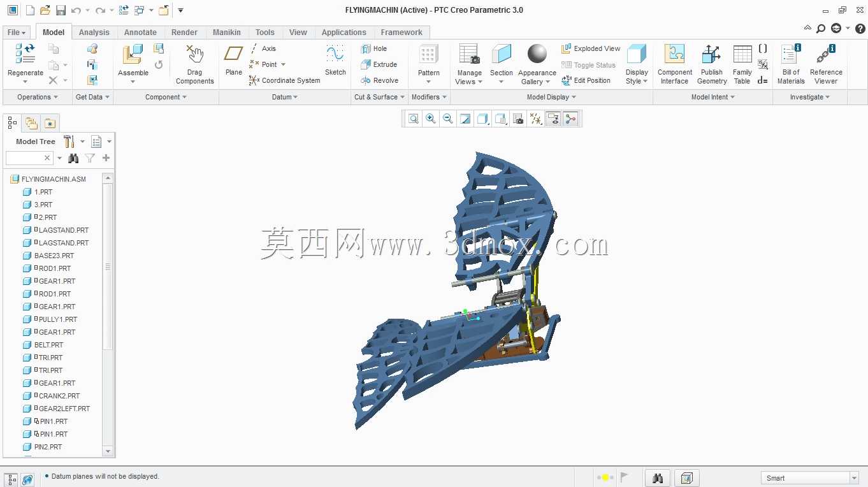The width and height of the screenshot is (868, 487).
Task: Click the binoculars Find icon in model tree
Action: (x=73, y=158)
